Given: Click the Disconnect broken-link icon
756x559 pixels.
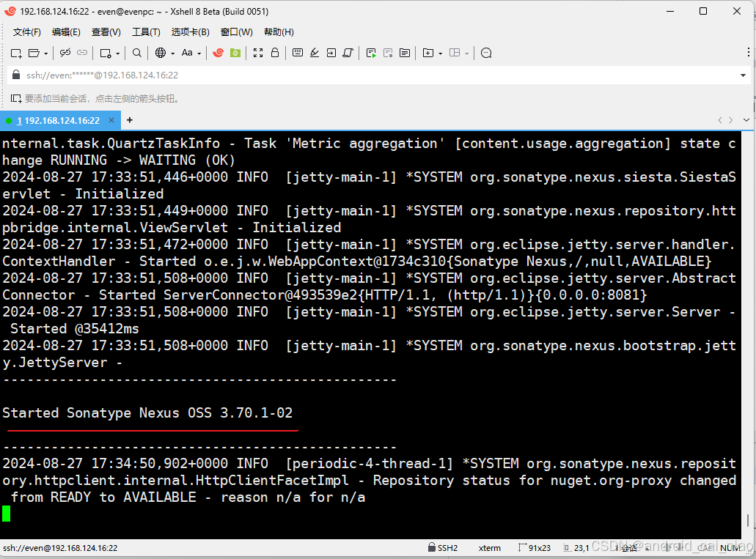Looking at the screenshot, I should [x=65, y=53].
